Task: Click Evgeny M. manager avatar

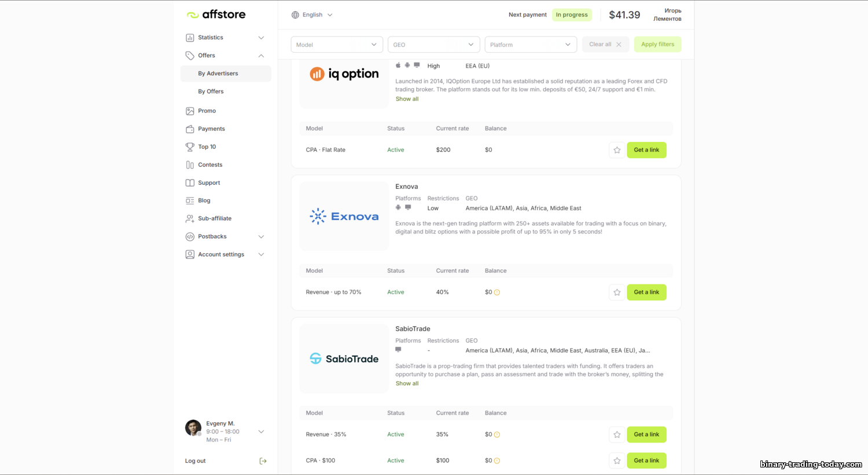Action: (193, 428)
